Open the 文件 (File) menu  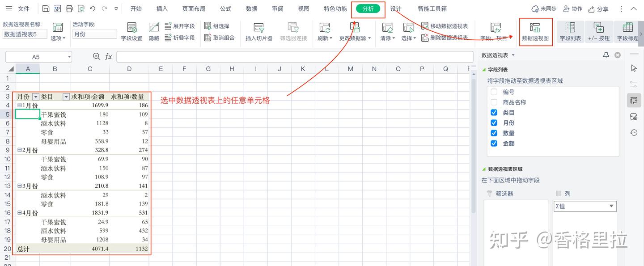[x=24, y=8]
